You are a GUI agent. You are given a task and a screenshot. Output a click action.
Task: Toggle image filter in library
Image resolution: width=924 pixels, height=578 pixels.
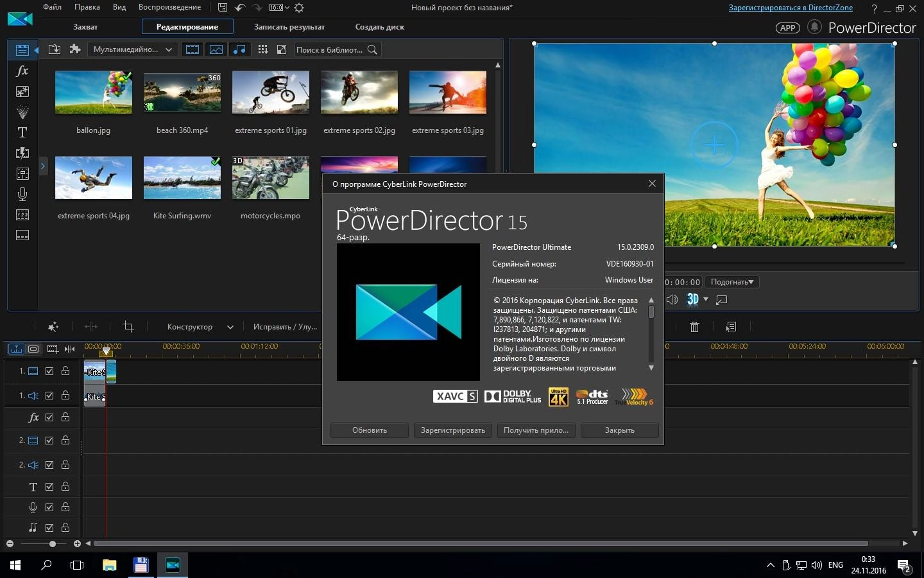[x=216, y=49]
